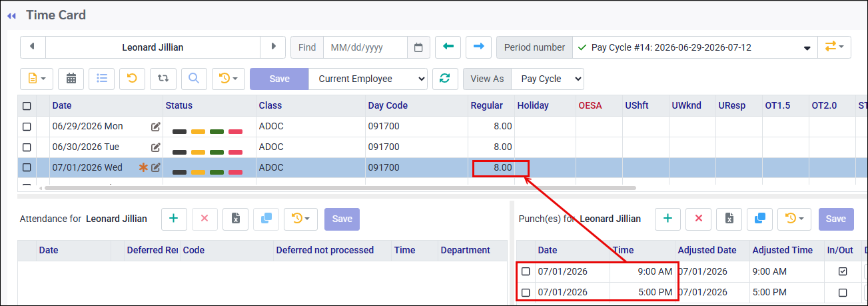Open the orange swap arrows dropdown
This screenshot has height=306, width=868.
[x=834, y=47]
